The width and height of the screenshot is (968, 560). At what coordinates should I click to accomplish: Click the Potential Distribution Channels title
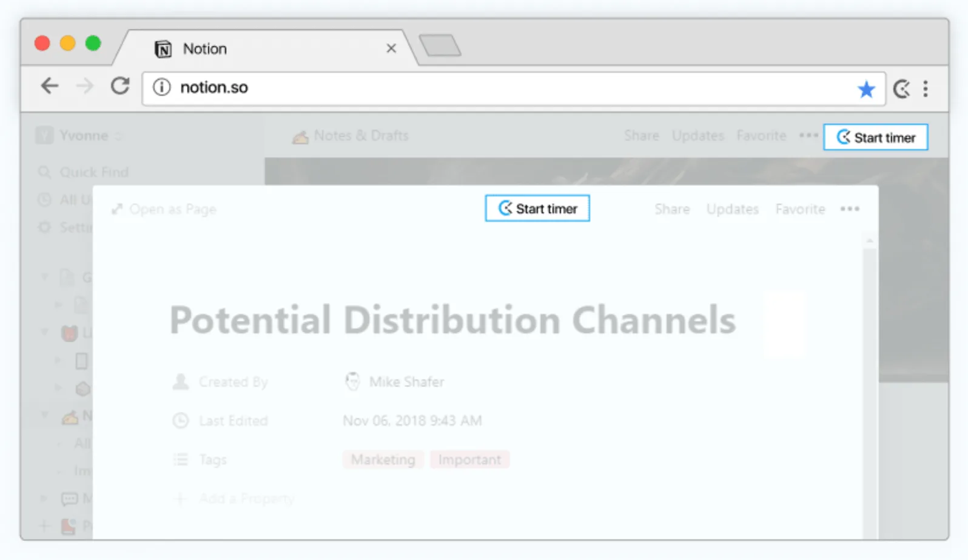click(452, 320)
